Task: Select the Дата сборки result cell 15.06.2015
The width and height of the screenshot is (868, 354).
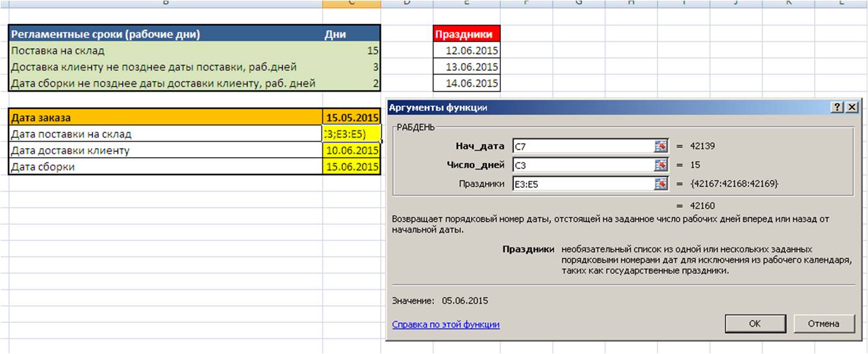Action: pos(351,167)
